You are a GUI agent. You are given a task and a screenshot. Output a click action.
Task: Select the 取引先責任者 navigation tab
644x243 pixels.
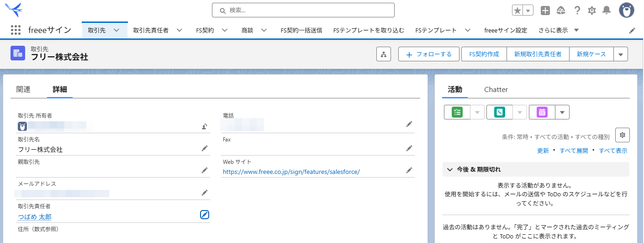pos(151,30)
